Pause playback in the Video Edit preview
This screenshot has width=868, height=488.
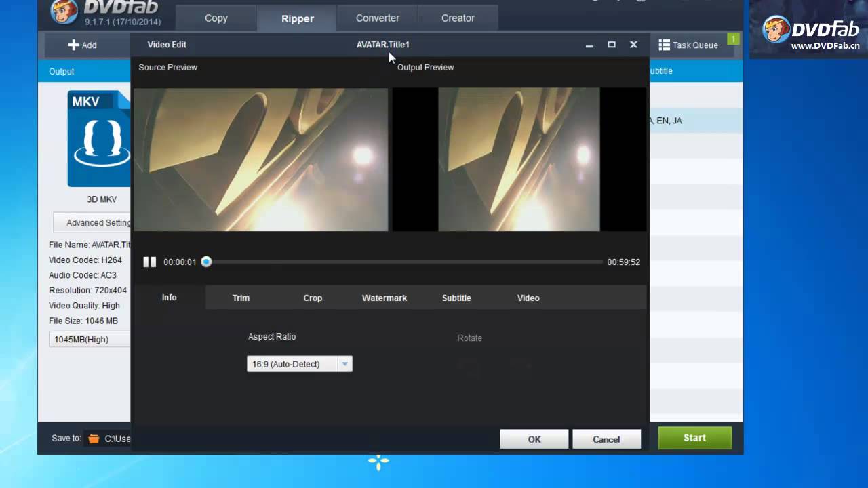click(150, 262)
